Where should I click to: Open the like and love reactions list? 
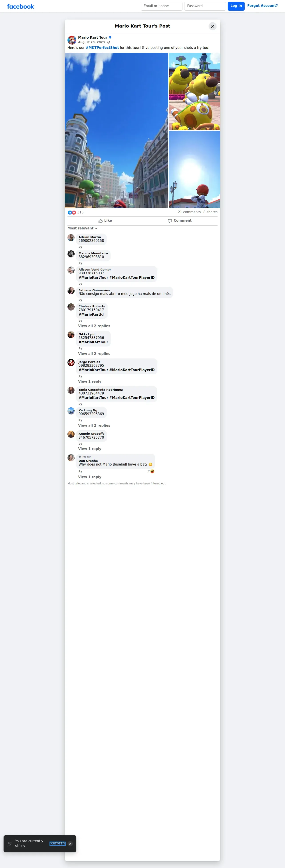75,212
